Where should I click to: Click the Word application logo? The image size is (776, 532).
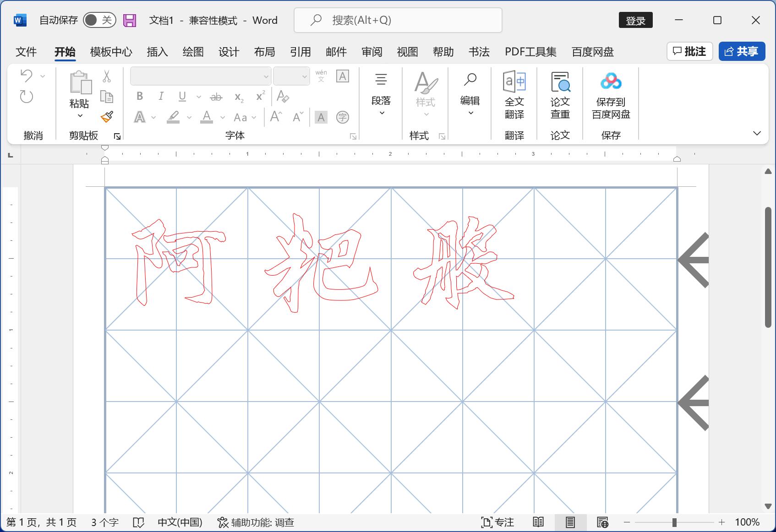click(20, 20)
